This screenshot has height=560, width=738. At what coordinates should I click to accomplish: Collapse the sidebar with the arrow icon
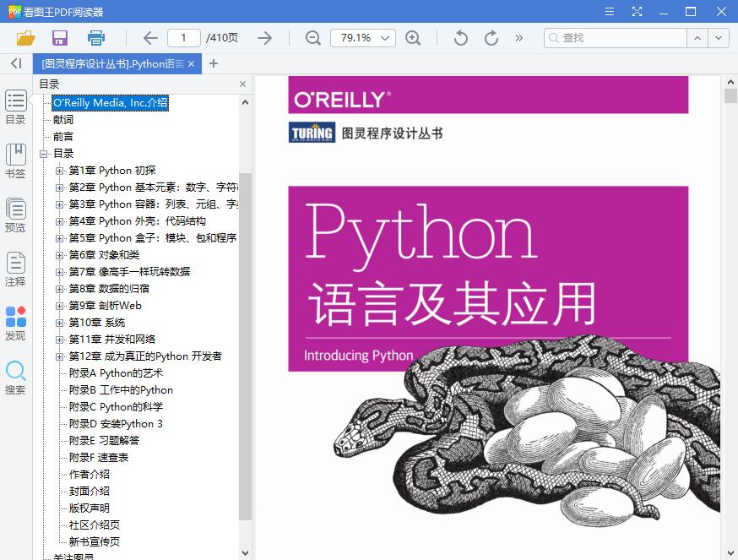point(16,63)
